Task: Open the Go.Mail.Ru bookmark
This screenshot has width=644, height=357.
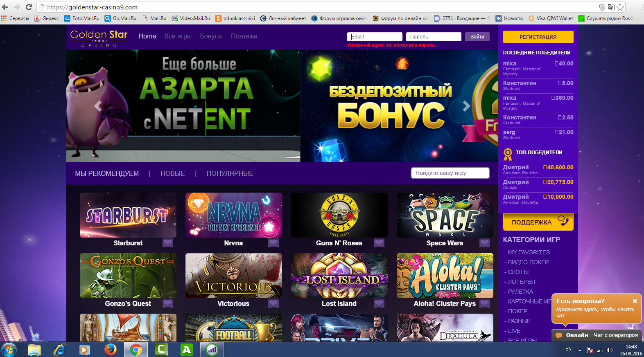Action: point(120,18)
